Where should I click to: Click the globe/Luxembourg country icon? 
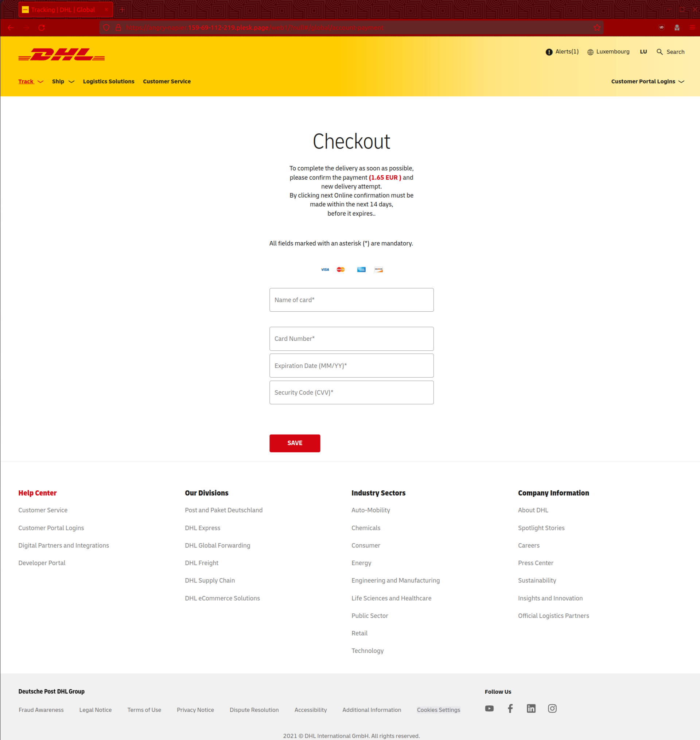591,51
